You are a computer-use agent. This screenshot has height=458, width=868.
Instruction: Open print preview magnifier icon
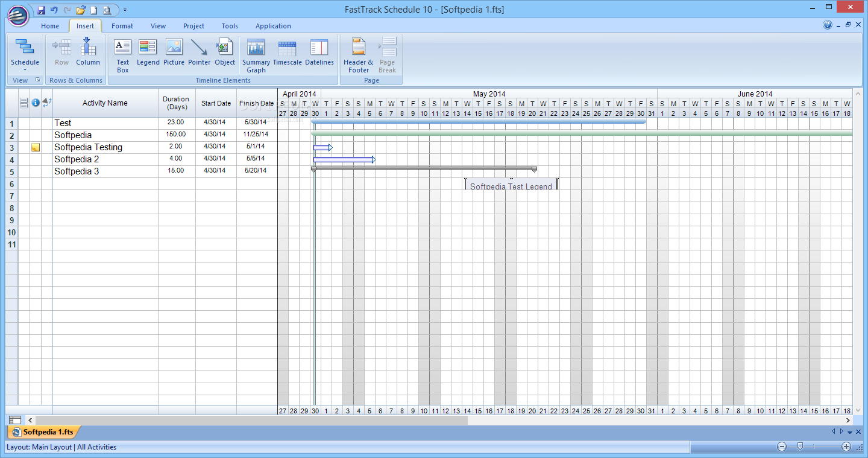[x=107, y=10]
